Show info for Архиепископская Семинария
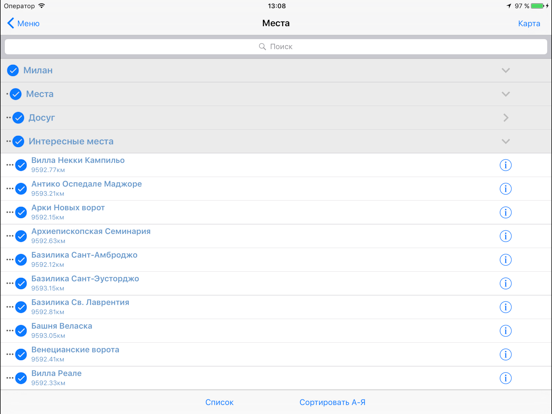Screen dimensions: 552x414 point(506,236)
